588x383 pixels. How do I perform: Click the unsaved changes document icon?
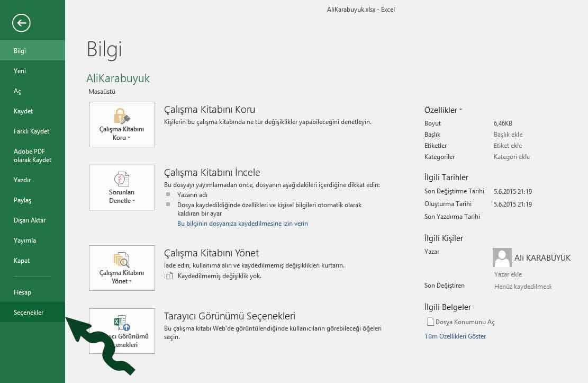169,276
